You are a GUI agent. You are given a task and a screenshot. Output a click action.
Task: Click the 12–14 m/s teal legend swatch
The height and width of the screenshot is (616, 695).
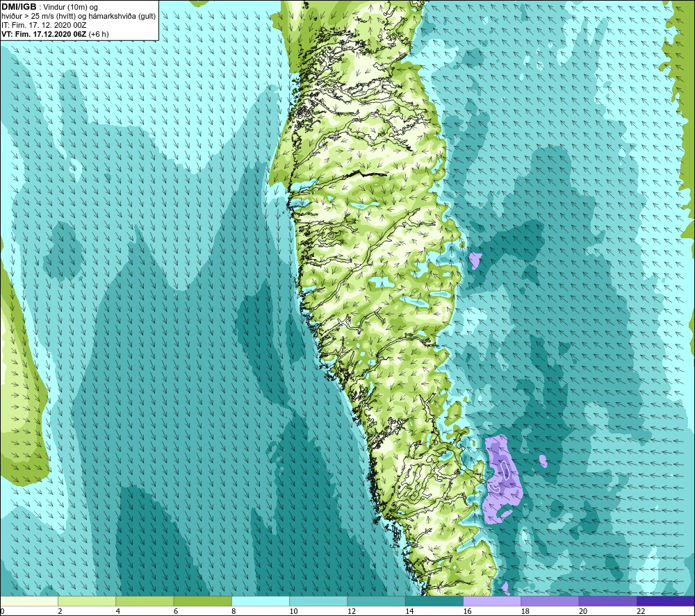(376, 601)
